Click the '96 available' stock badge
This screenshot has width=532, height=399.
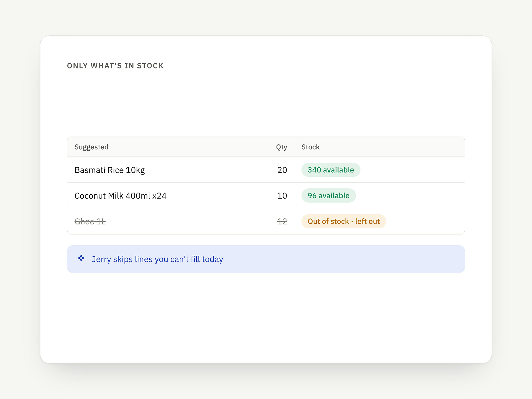pyautogui.click(x=329, y=196)
